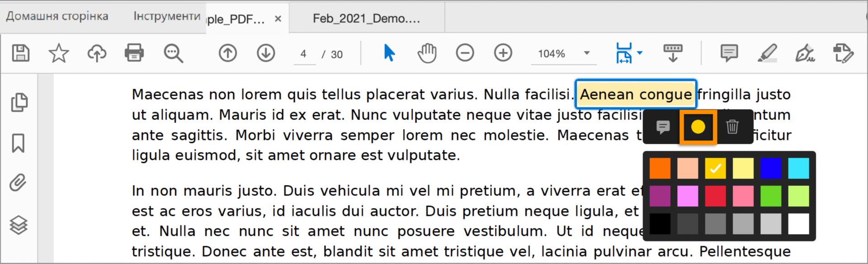Viewport: 868px width, 264px height.
Task: Print the document with the printer icon
Action: coord(134,53)
